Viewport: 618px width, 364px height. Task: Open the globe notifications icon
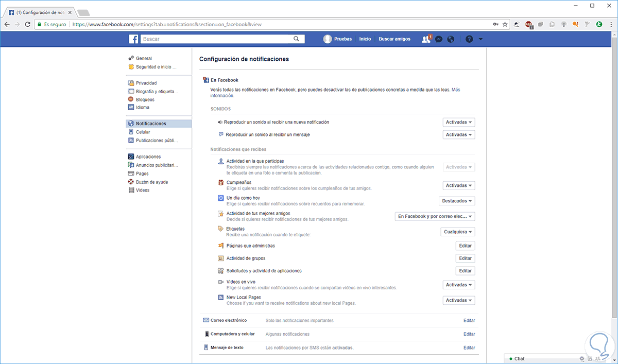pos(451,39)
